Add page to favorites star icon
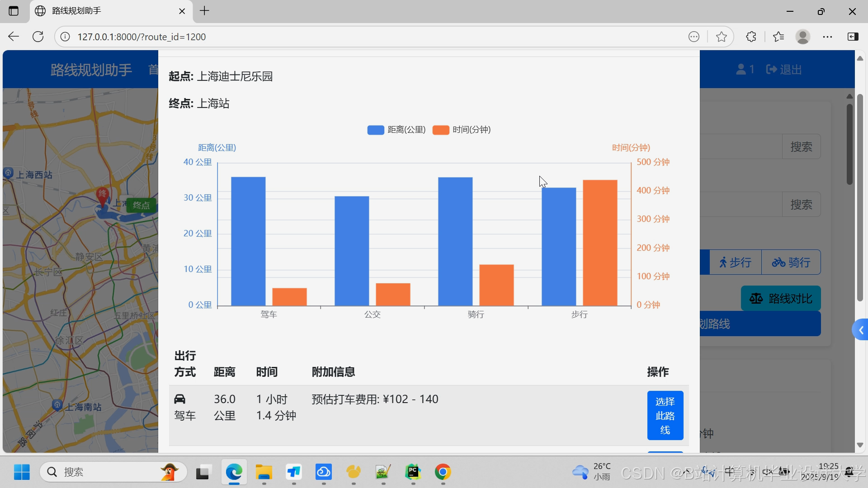 coord(722,37)
